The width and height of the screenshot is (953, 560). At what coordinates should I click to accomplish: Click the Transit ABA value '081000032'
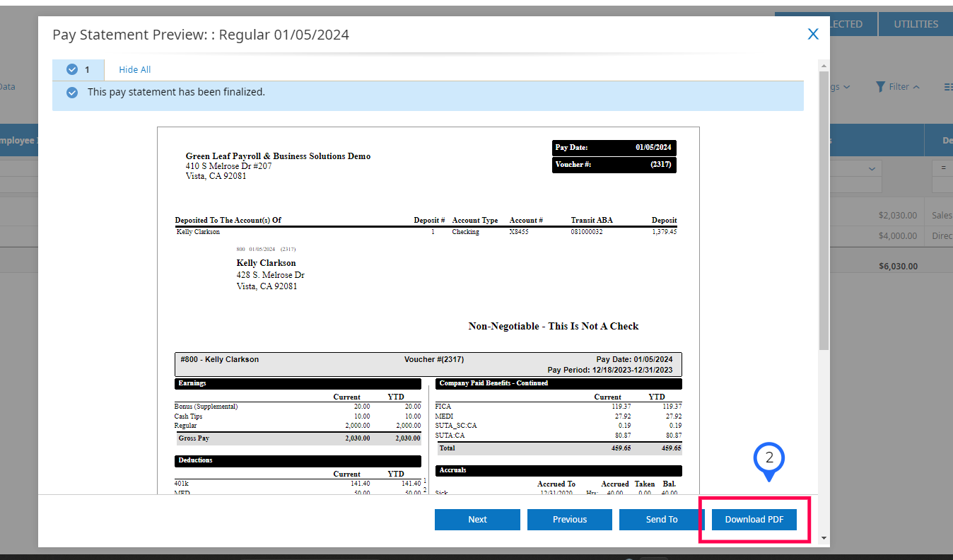pos(587,231)
